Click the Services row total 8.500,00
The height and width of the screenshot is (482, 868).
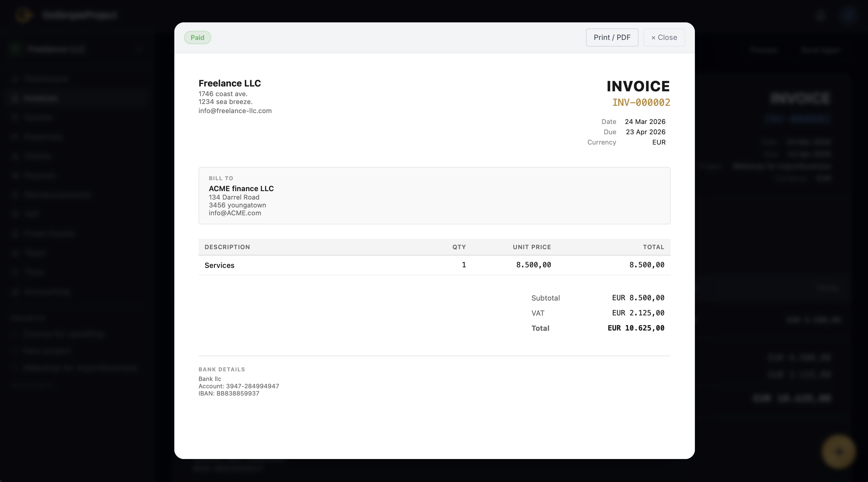tap(647, 265)
